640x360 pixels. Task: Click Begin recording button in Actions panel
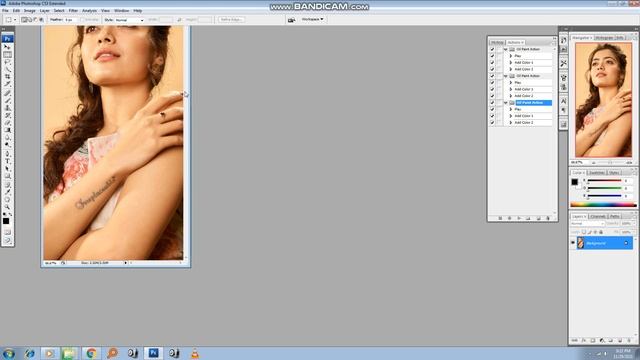click(509, 218)
